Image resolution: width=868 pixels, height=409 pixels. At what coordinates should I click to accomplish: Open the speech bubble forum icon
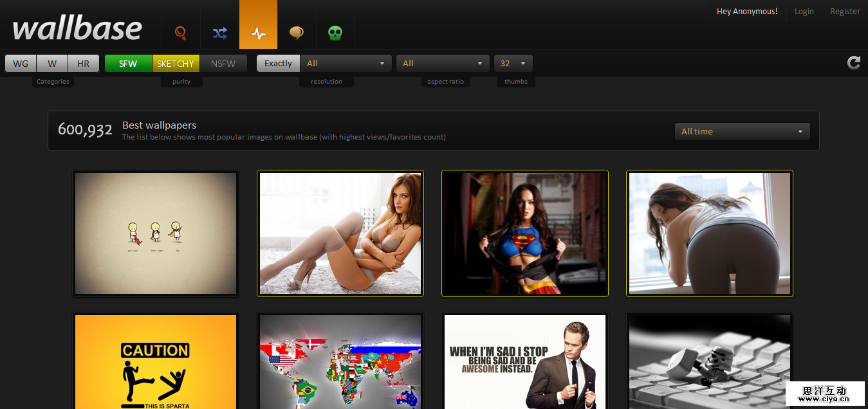pyautogui.click(x=297, y=32)
